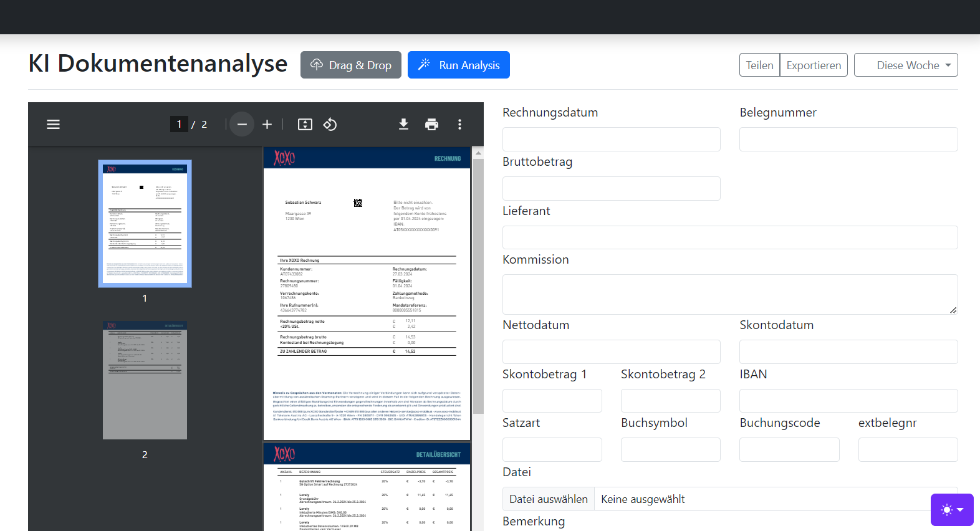Click the fit to page icon
The height and width of the screenshot is (531, 980).
pyautogui.click(x=305, y=125)
